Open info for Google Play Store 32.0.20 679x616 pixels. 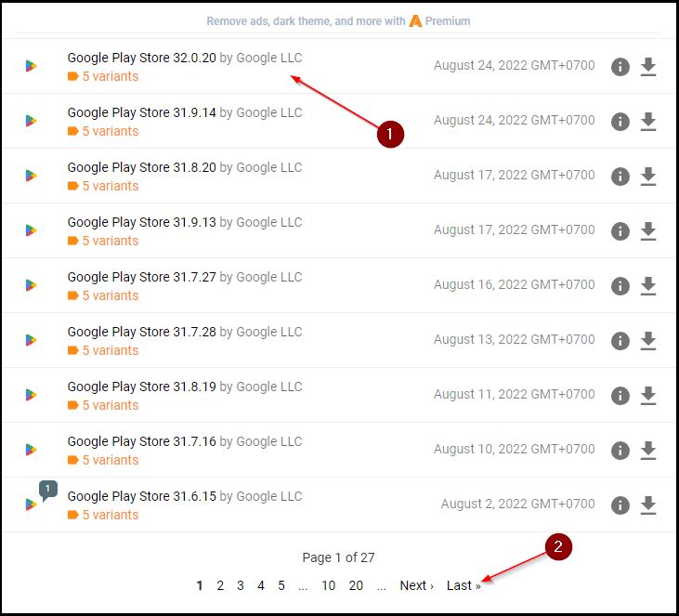(620, 67)
